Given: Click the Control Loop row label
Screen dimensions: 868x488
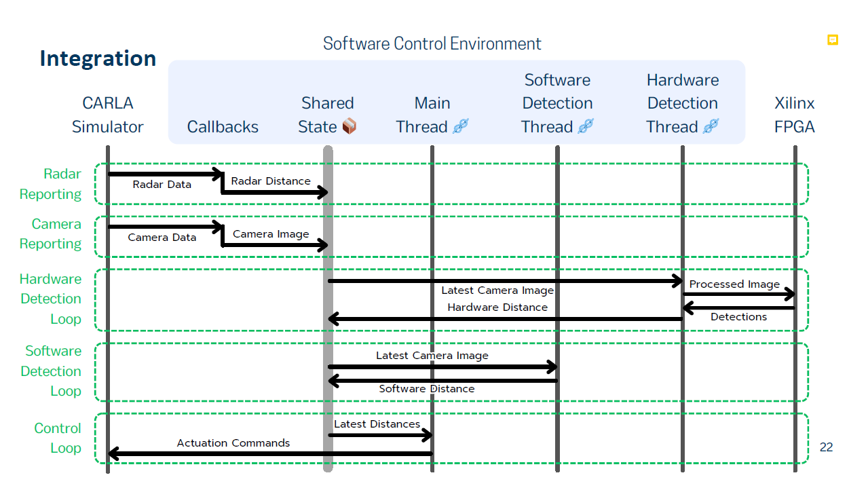Looking at the screenshot, I should coord(58,438).
